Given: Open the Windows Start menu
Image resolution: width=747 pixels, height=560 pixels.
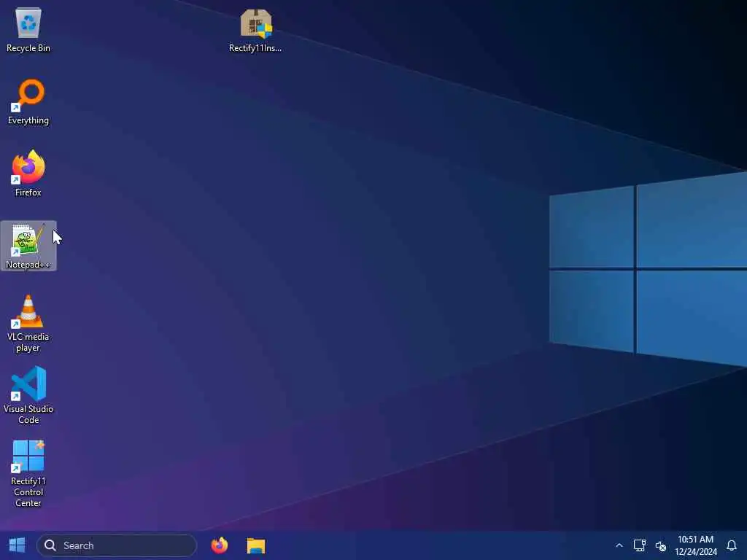Looking at the screenshot, I should pos(18,545).
